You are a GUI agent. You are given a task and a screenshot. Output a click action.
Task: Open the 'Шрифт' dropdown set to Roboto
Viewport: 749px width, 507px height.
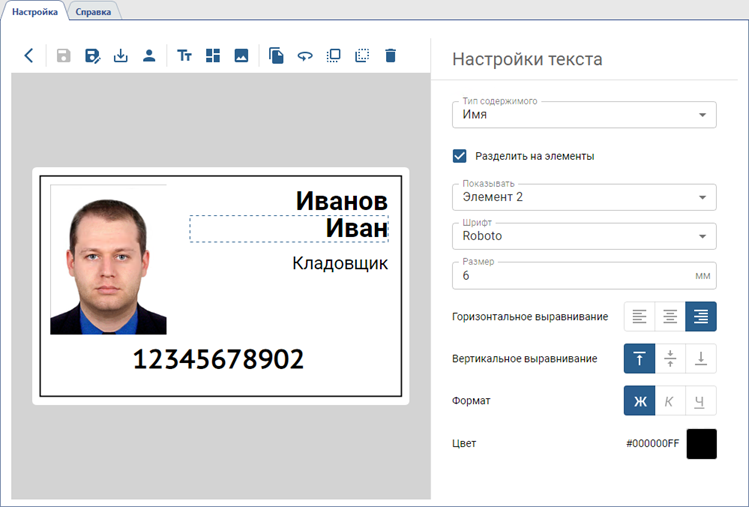point(584,236)
